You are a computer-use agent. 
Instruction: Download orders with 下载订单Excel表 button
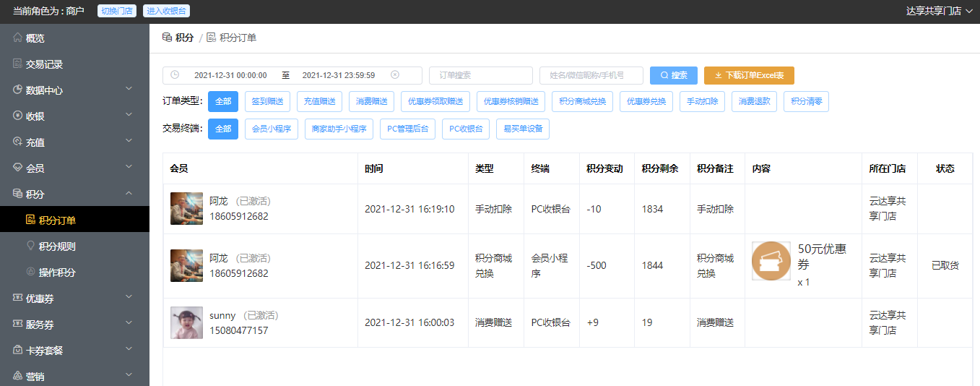[x=749, y=75]
